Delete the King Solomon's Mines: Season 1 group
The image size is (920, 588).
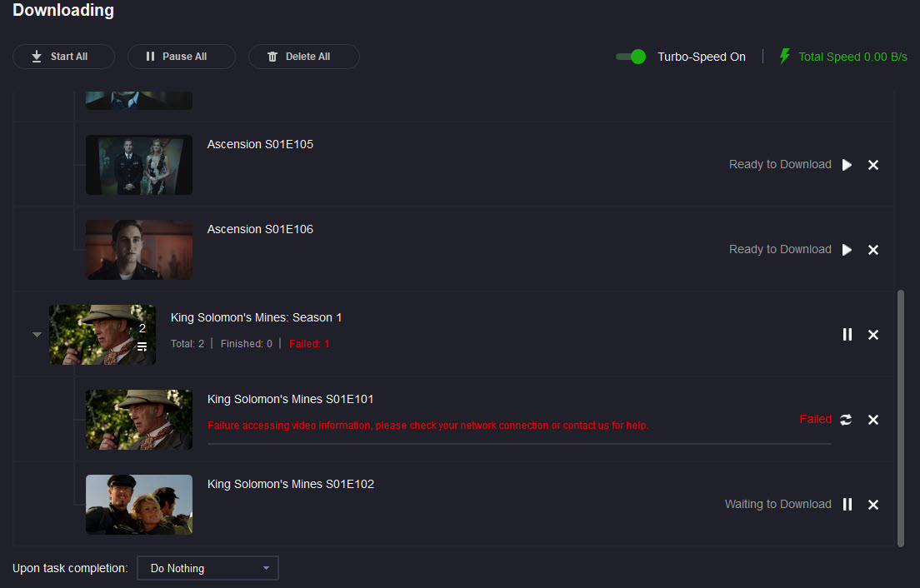click(873, 334)
